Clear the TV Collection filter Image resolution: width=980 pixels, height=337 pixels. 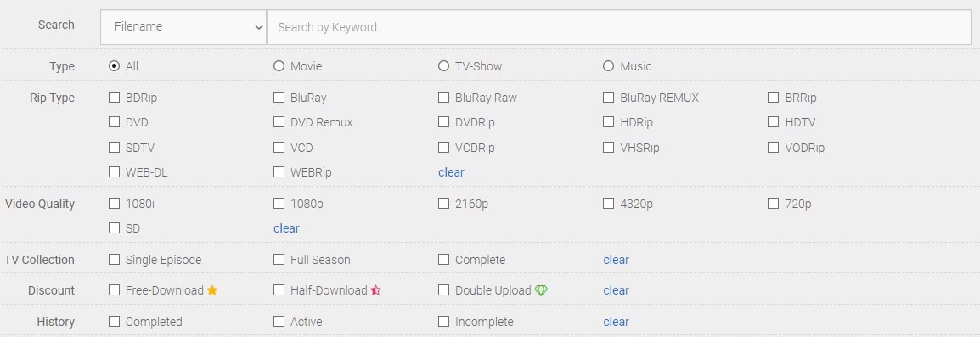[617, 260]
